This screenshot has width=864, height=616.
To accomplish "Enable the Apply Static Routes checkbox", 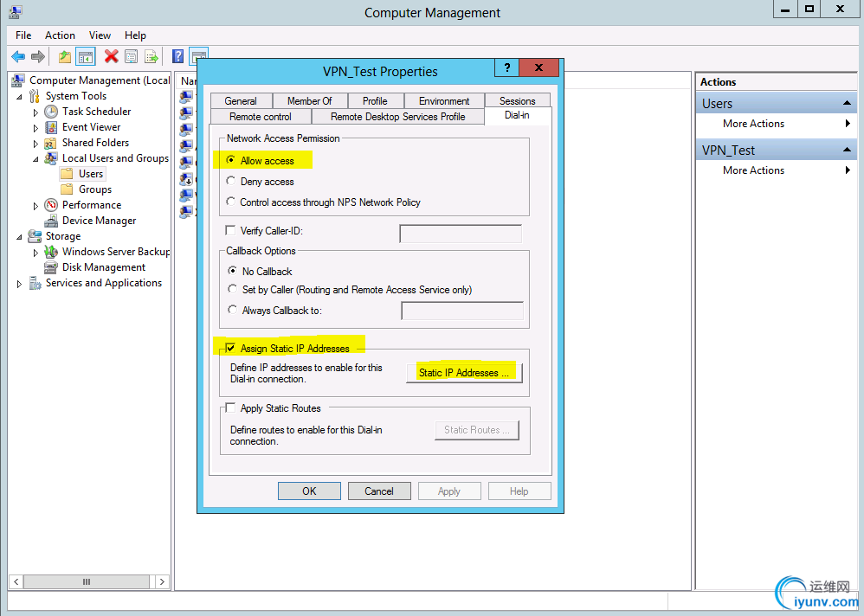I will (230, 407).
